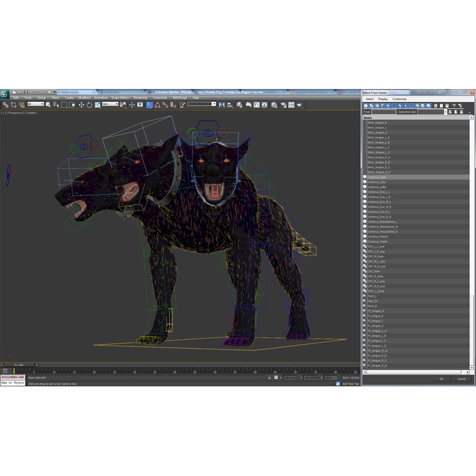Click the Unlink Selection tool
The image size is (476, 476).
pyautogui.click(x=14, y=105)
